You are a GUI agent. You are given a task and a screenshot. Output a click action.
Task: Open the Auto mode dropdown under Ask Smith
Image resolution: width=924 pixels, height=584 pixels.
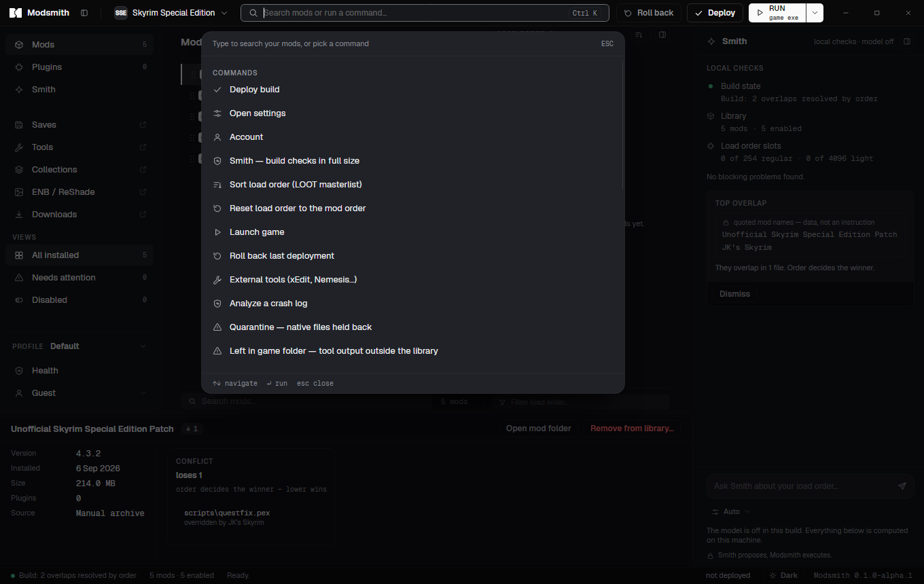(731, 511)
